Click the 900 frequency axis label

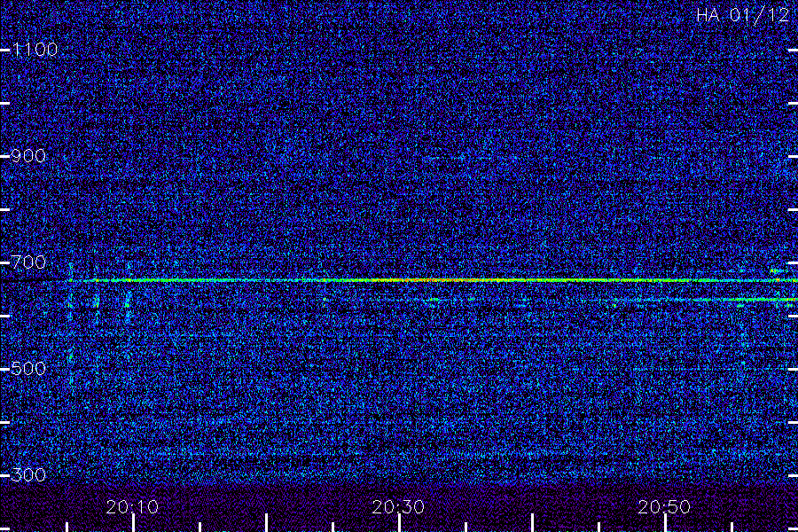tap(28, 156)
